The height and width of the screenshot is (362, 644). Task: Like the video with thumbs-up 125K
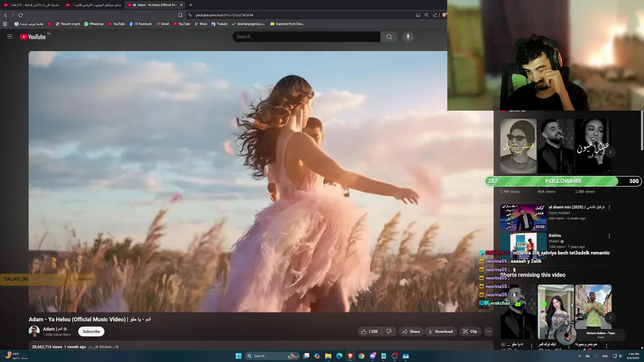coord(369,331)
